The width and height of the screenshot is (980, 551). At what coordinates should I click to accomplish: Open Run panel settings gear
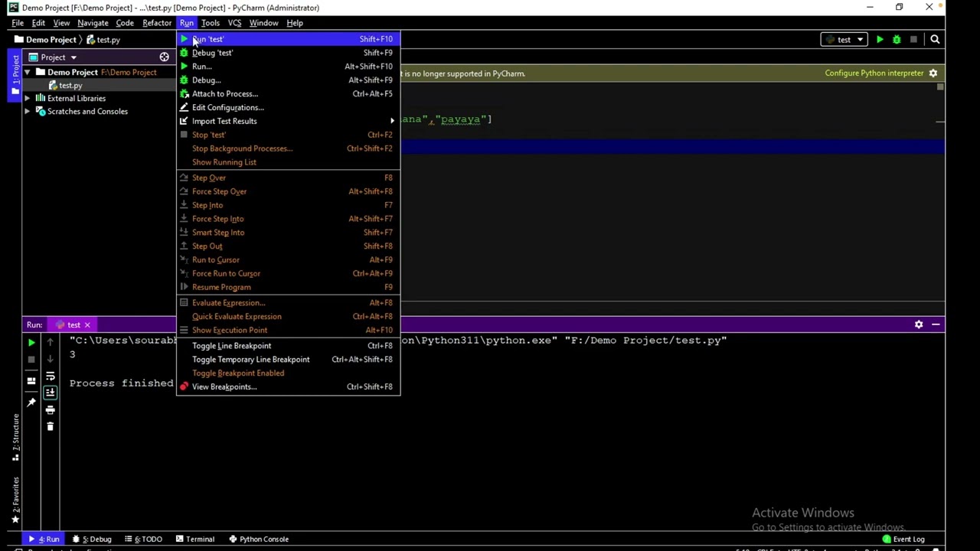[x=919, y=324]
